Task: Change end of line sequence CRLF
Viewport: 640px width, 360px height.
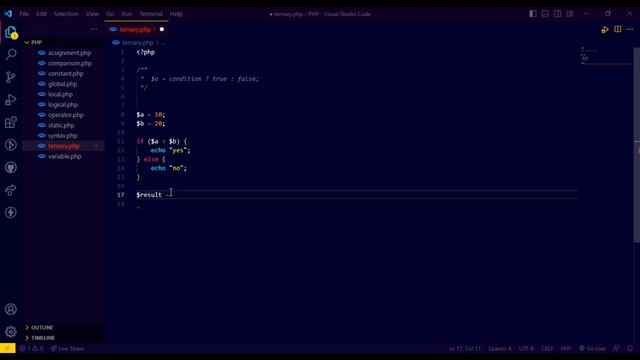Action: (x=547, y=348)
